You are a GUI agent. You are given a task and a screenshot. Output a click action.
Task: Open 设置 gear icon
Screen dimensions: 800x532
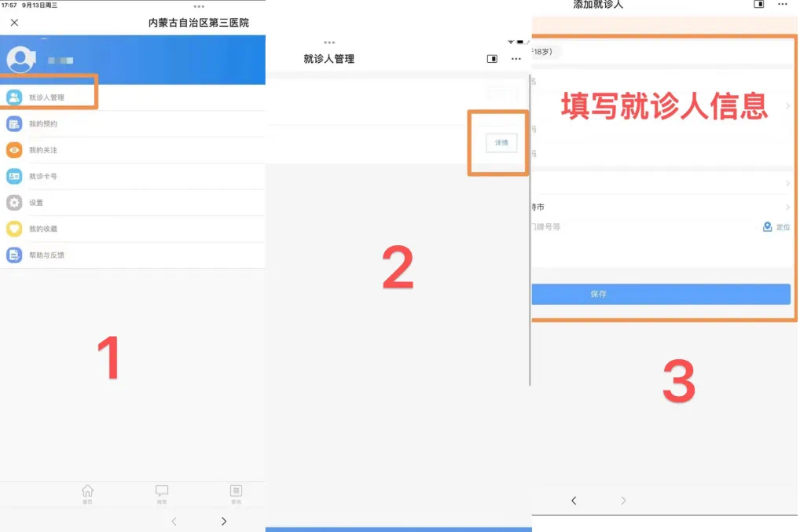(14, 203)
